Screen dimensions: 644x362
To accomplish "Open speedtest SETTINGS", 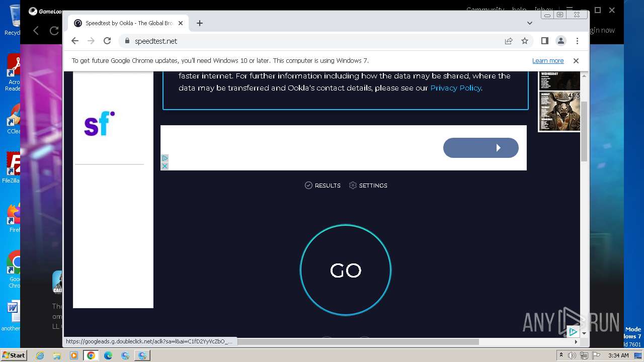I will pyautogui.click(x=368, y=186).
